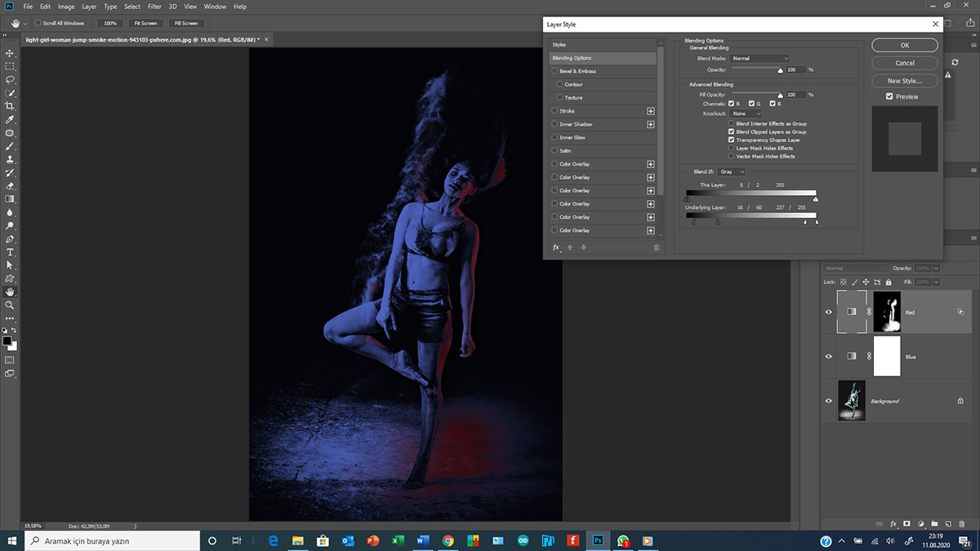Screen dimensions: 980x551
Task: Select the Crop tool
Action: tap(10, 106)
